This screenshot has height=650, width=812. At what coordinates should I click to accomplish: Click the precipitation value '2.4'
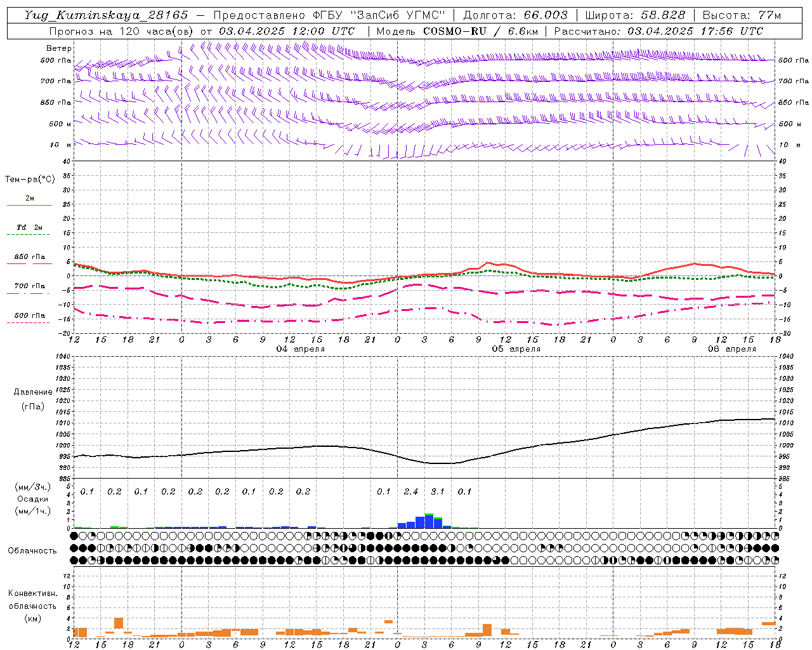click(x=411, y=491)
